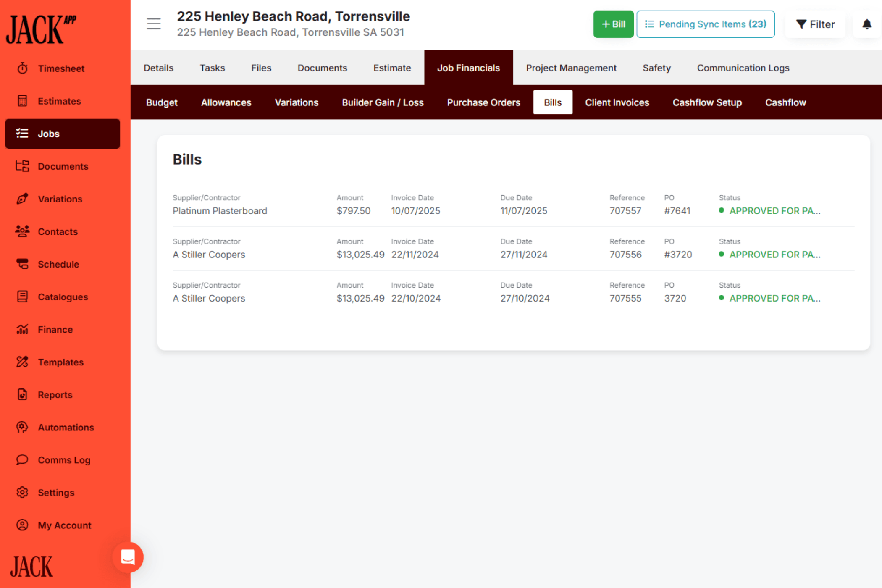
Task: Go to My Account in sidebar
Action: tap(64, 525)
